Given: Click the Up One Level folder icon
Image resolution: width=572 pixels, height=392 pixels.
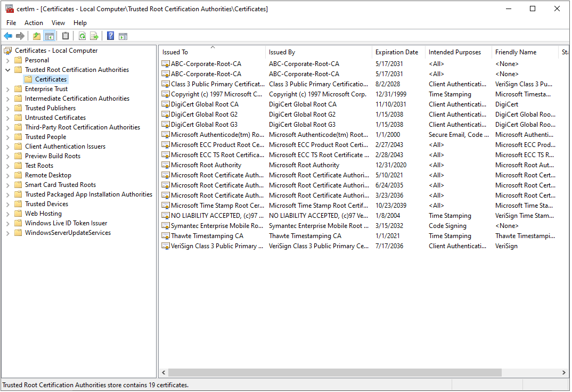Looking at the screenshot, I should (x=36, y=36).
